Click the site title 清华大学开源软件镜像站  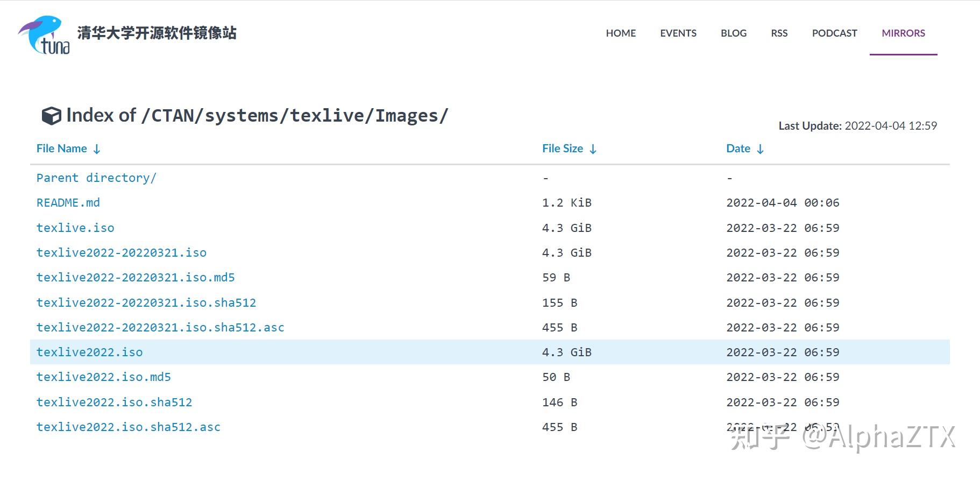(157, 33)
